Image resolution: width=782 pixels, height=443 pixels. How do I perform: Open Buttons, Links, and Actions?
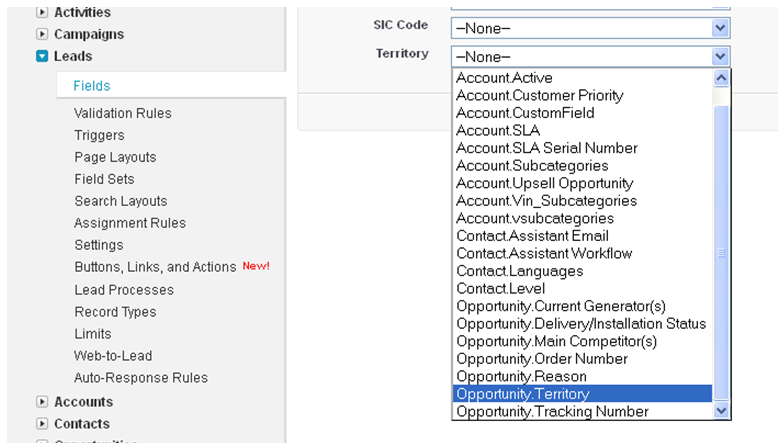coord(155,268)
